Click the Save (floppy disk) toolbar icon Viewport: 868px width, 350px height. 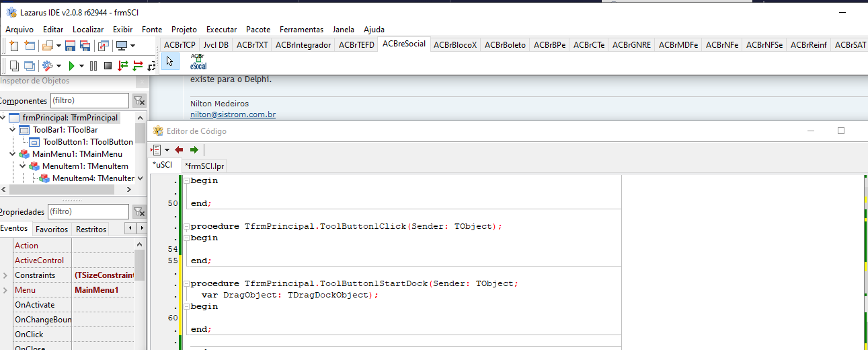click(x=71, y=46)
